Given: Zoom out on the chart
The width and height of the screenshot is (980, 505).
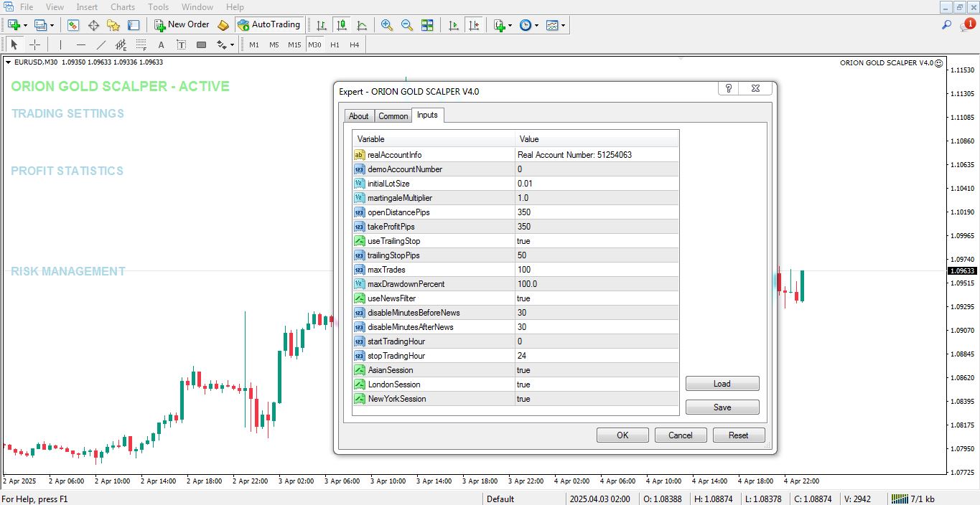Looking at the screenshot, I should point(407,25).
